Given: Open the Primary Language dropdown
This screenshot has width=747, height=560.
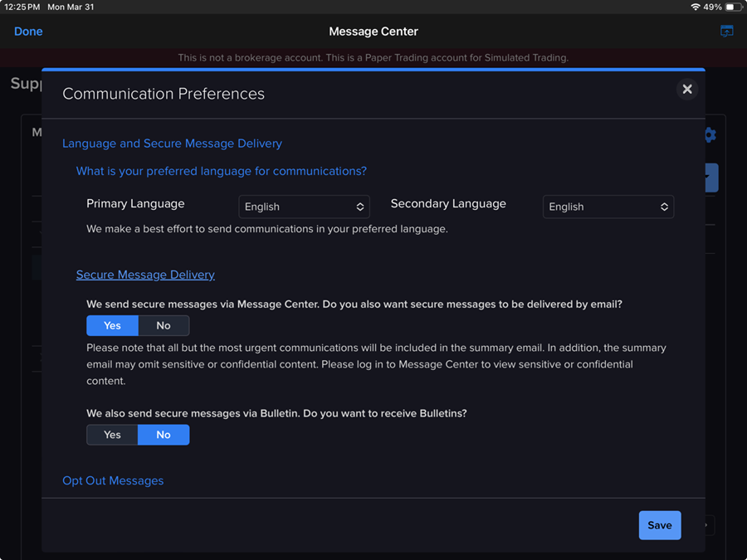Looking at the screenshot, I should coord(304,207).
